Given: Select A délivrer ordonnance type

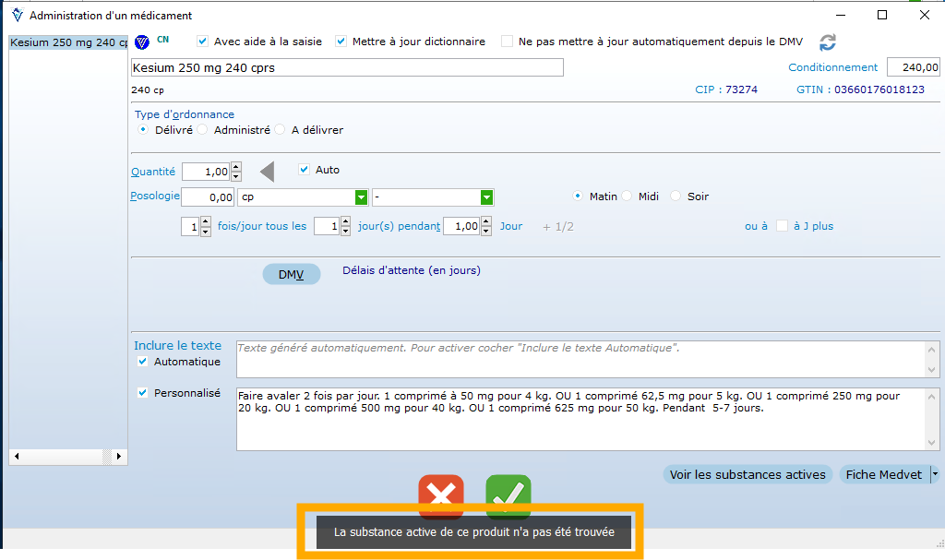Looking at the screenshot, I should coord(280,129).
